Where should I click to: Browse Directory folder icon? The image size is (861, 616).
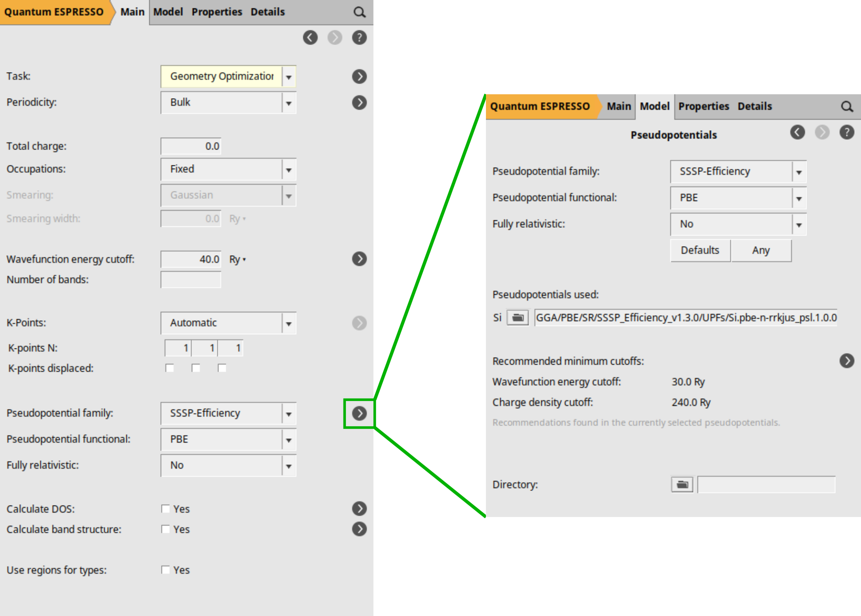coord(682,484)
